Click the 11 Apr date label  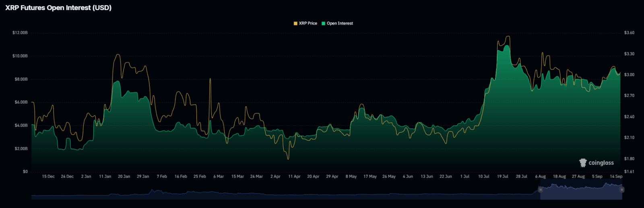(x=294, y=177)
